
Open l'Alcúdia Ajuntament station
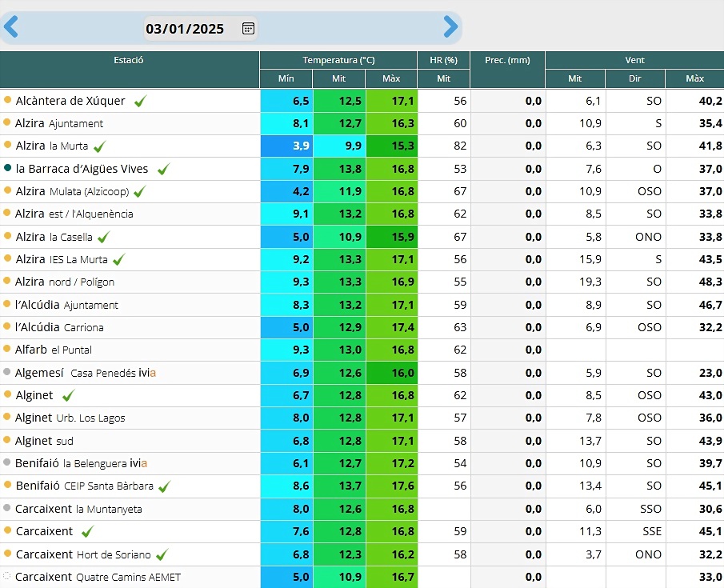tap(66, 305)
